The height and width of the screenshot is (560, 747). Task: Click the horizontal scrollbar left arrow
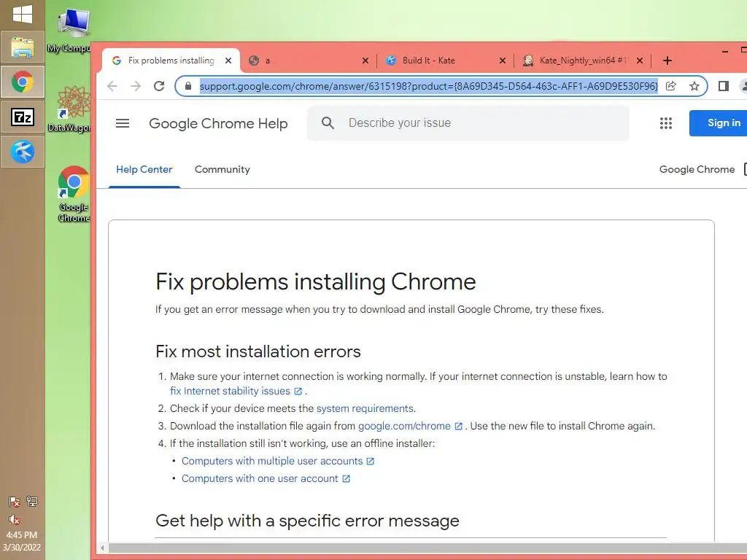point(102,548)
